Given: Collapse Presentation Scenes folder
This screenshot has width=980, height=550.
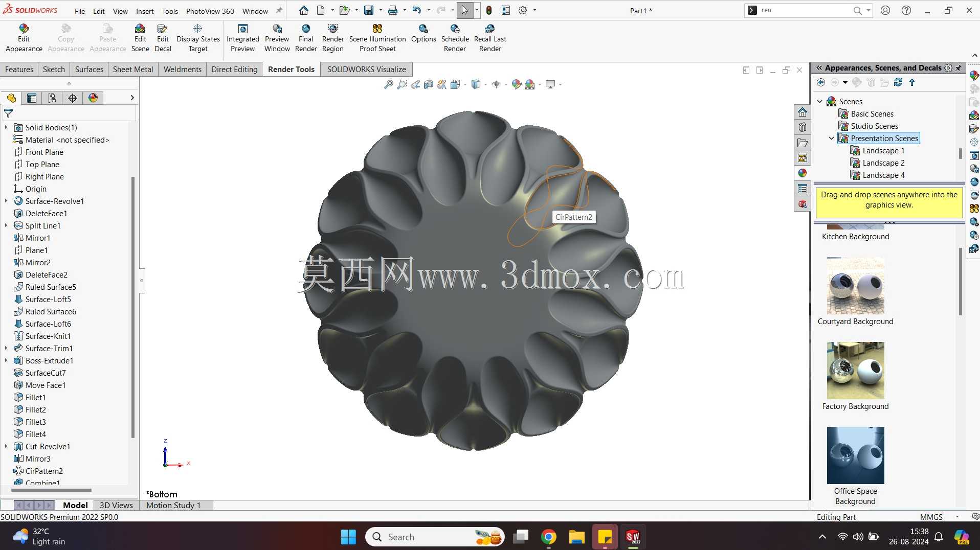Looking at the screenshot, I should click(x=832, y=138).
